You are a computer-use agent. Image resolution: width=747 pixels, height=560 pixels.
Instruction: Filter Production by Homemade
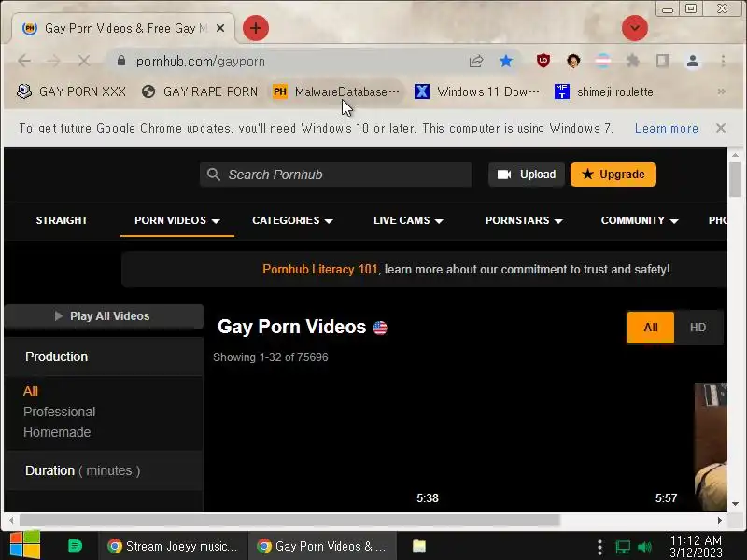pos(57,432)
